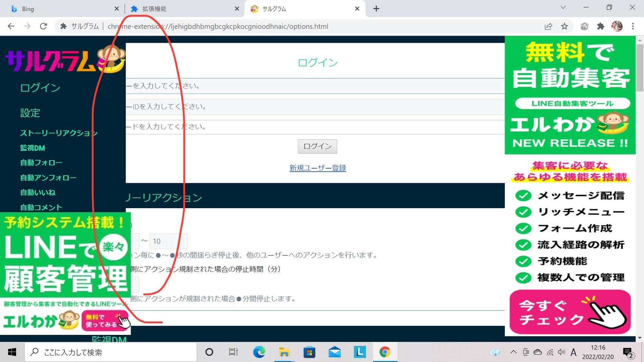Click the field showing 10
The height and width of the screenshot is (362, 644).
(168, 241)
